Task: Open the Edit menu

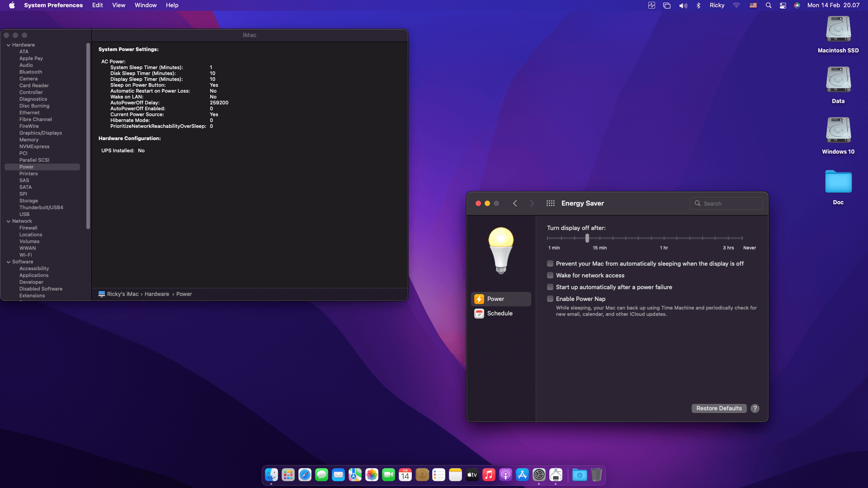Action: (98, 5)
